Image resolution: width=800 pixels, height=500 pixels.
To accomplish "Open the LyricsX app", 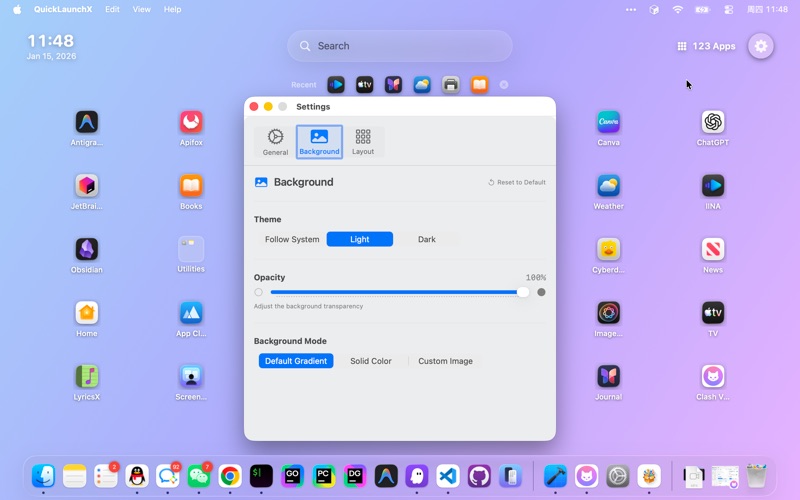I will 87,376.
